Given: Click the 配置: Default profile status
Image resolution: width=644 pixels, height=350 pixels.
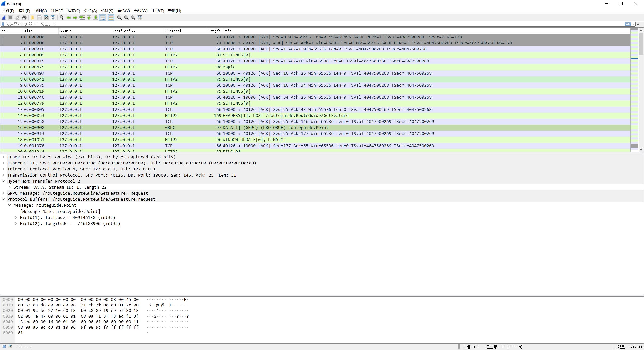Looking at the screenshot, I should click(629, 347).
